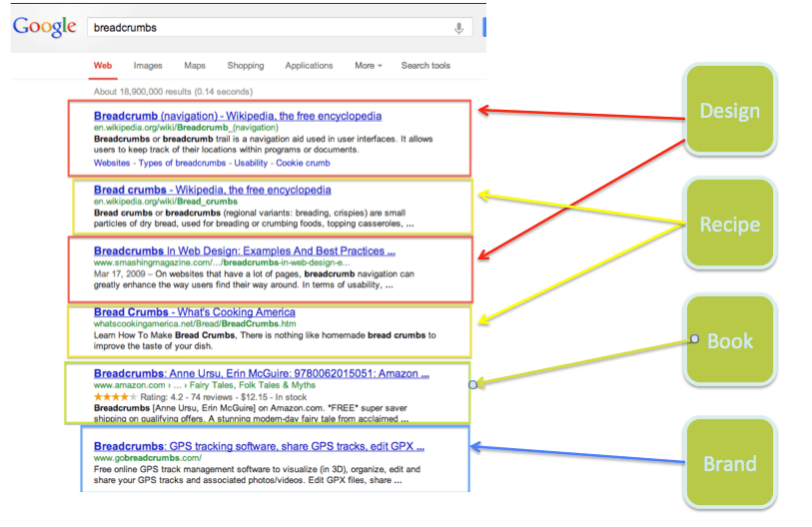Select the Web tab
Viewport: 812px width, 527px height.
(103, 66)
